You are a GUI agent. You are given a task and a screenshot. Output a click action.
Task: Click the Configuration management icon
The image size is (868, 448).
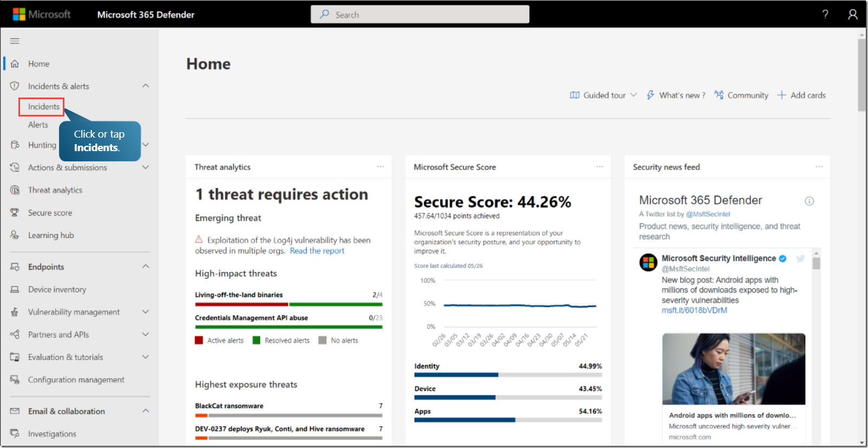(x=15, y=380)
